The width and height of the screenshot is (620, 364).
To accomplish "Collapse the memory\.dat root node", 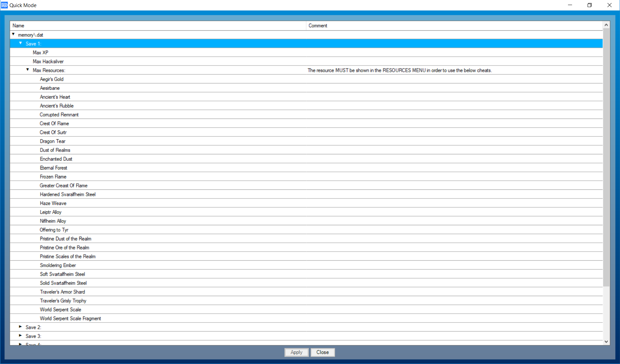I will [13, 34].
